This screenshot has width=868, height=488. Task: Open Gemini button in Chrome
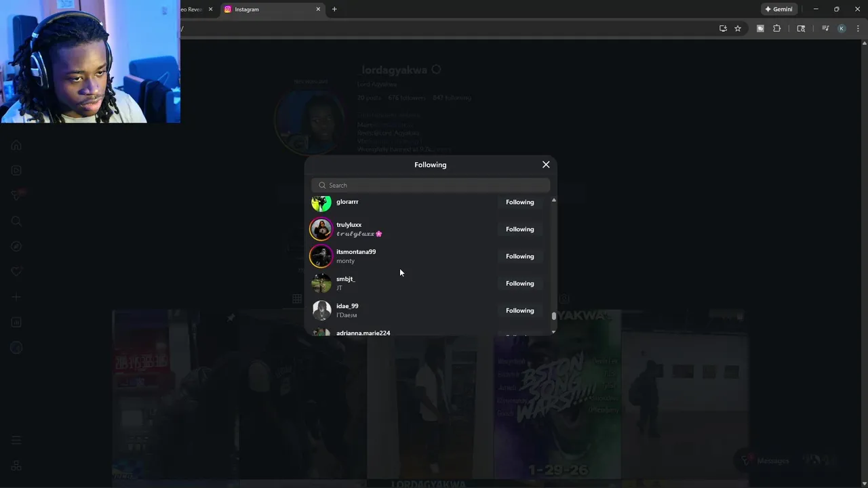pyautogui.click(x=778, y=9)
